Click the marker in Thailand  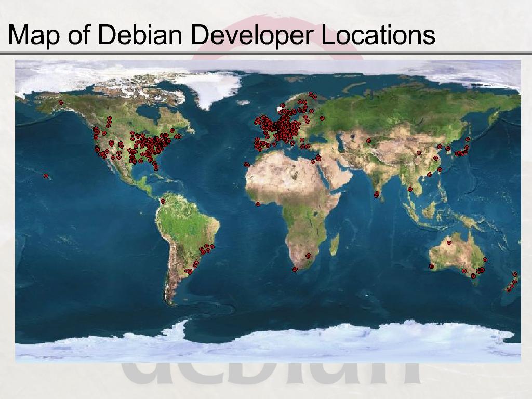(410, 189)
